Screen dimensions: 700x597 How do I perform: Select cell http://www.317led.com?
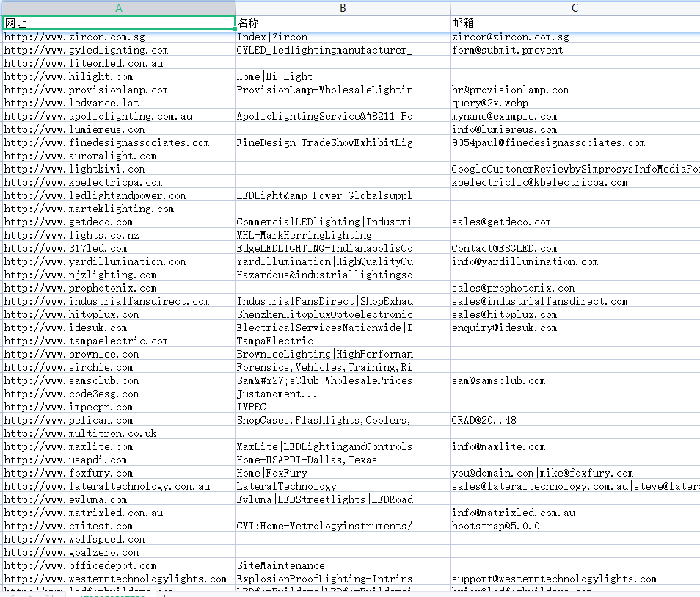119,248
